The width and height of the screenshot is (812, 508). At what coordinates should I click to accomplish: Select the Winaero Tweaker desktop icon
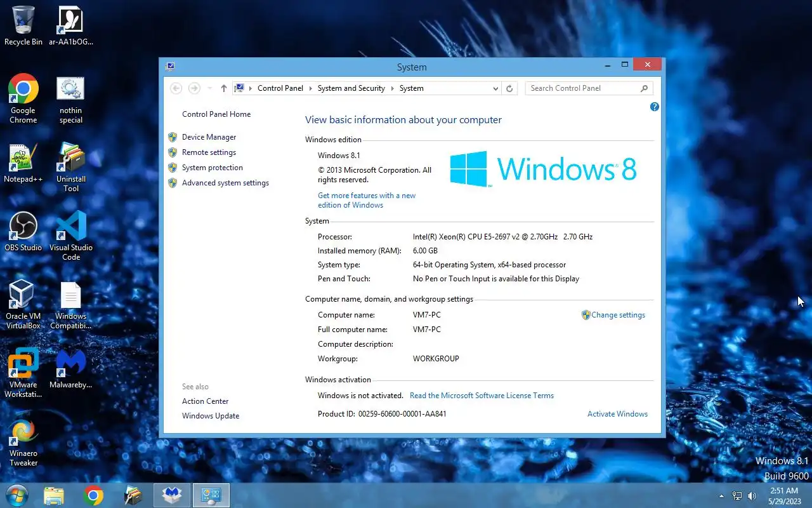tap(23, 442)
